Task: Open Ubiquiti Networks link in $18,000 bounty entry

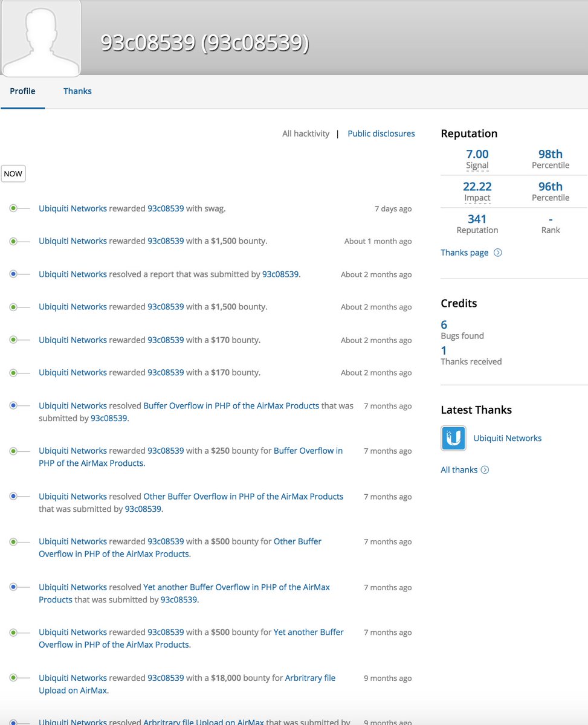Action: point(73,678)
